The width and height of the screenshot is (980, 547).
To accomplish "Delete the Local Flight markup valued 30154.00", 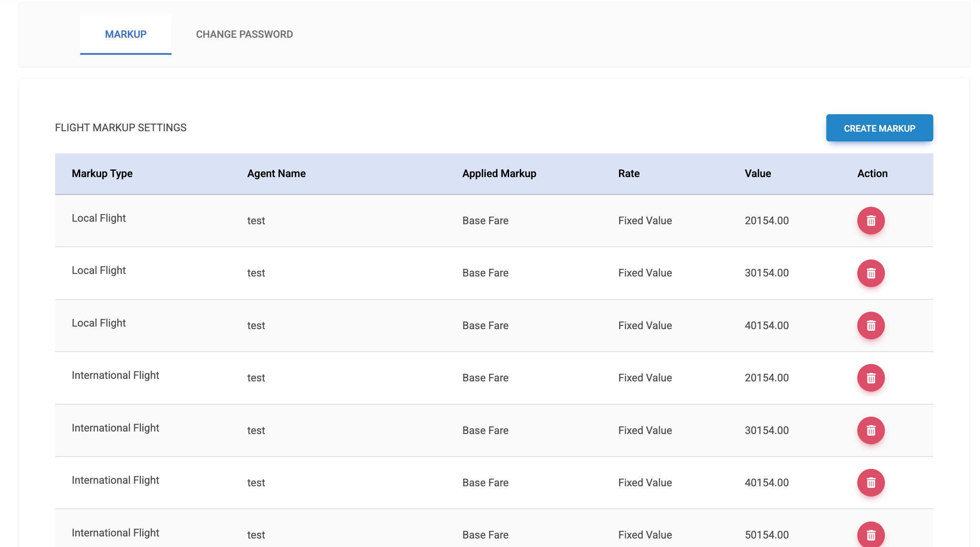I will click(x=870, y=273).
